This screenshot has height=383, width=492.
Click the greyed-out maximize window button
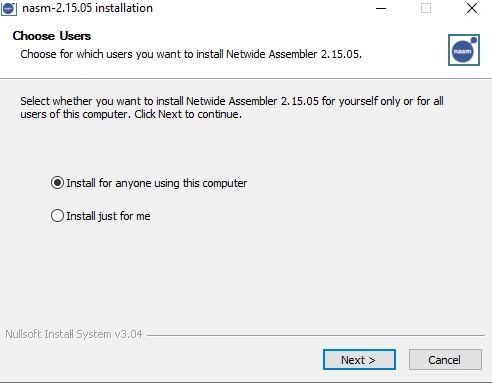point(426,8)
